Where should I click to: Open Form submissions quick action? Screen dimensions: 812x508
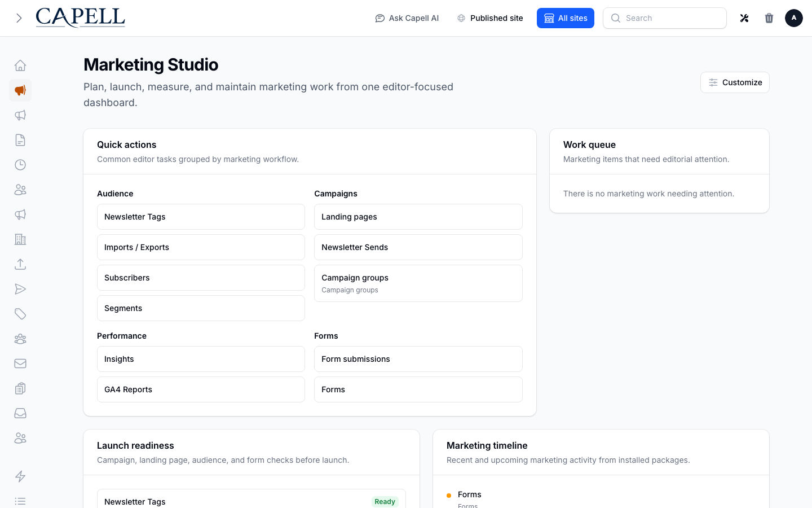tap(418, 359)
